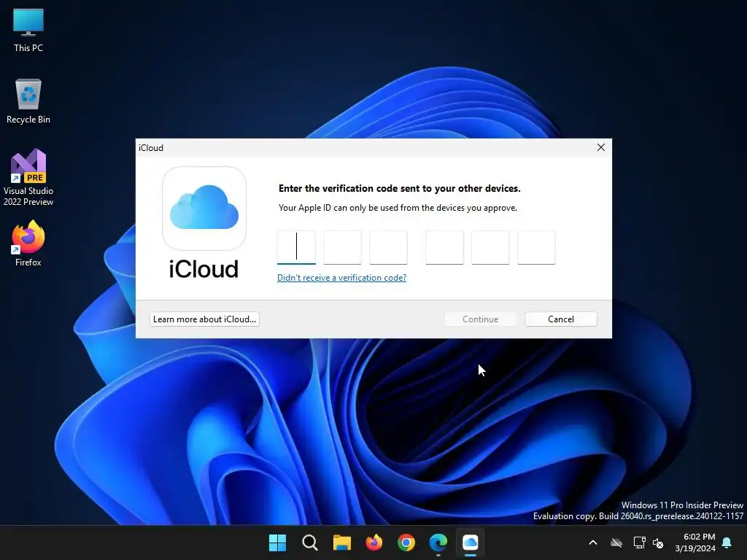Open This PC desktop icon
The height and width of the screenshot is (560, 747).
pos(28,31)
